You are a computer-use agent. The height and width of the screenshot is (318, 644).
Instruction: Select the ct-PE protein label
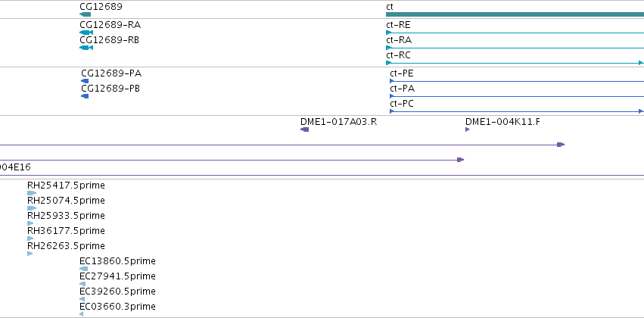point(402,73)
